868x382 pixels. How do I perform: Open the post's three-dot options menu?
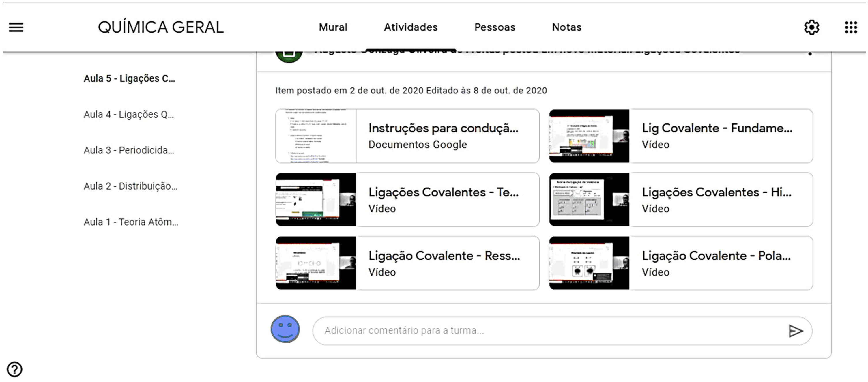(810, 54)
